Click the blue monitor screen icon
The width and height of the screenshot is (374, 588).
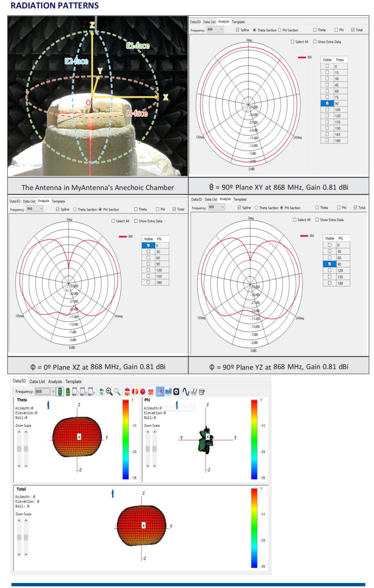(x=168, y=391)
